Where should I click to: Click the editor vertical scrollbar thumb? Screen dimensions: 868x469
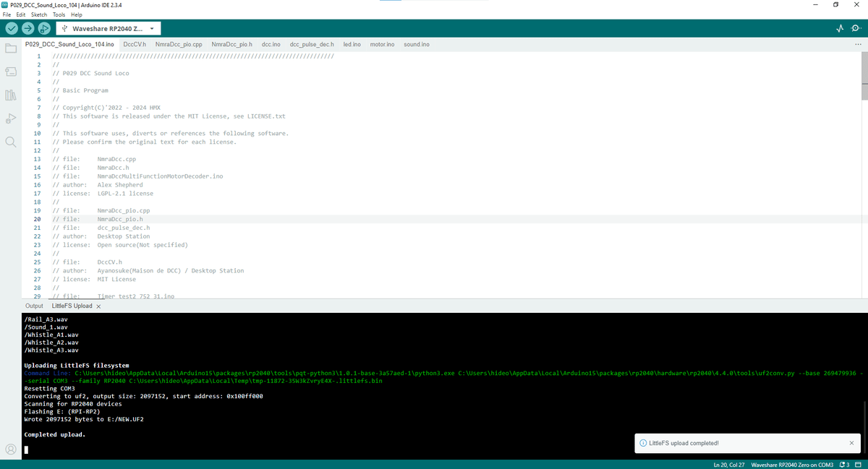(864, 75)
